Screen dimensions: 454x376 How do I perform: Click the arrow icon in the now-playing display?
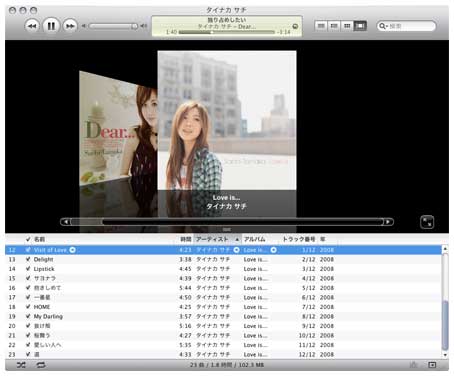pyautogui.click(x=295, y=26)
